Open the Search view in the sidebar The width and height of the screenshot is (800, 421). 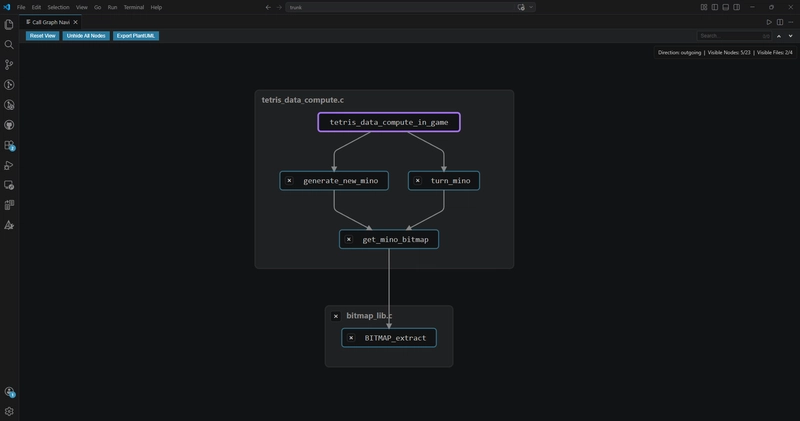click(x=9, y=45)
